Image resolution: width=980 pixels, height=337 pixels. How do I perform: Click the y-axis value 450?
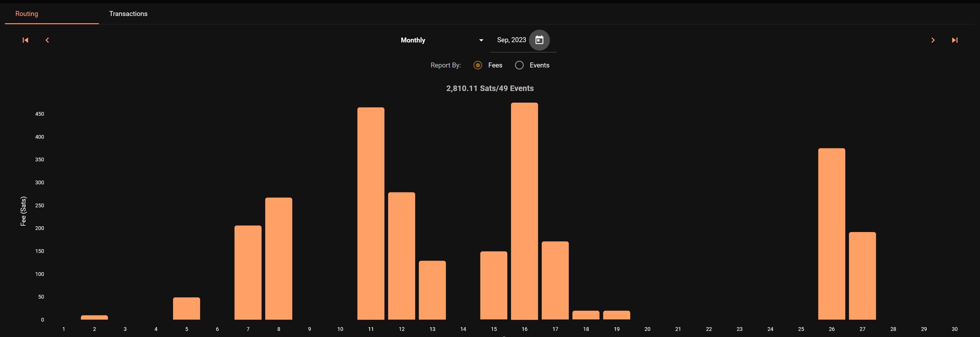click(40, 114)
